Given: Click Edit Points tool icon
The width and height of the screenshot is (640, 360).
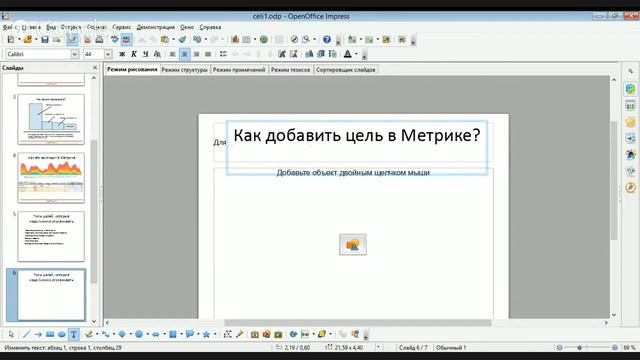Looking at the screenshot, I should pos(227,335).
